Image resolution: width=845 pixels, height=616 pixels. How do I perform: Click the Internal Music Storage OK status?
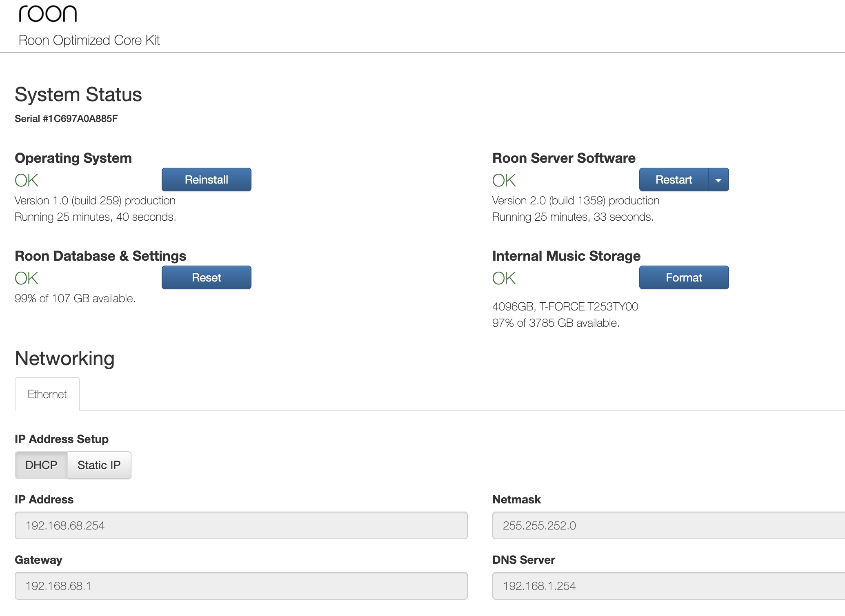pos(504,278)
